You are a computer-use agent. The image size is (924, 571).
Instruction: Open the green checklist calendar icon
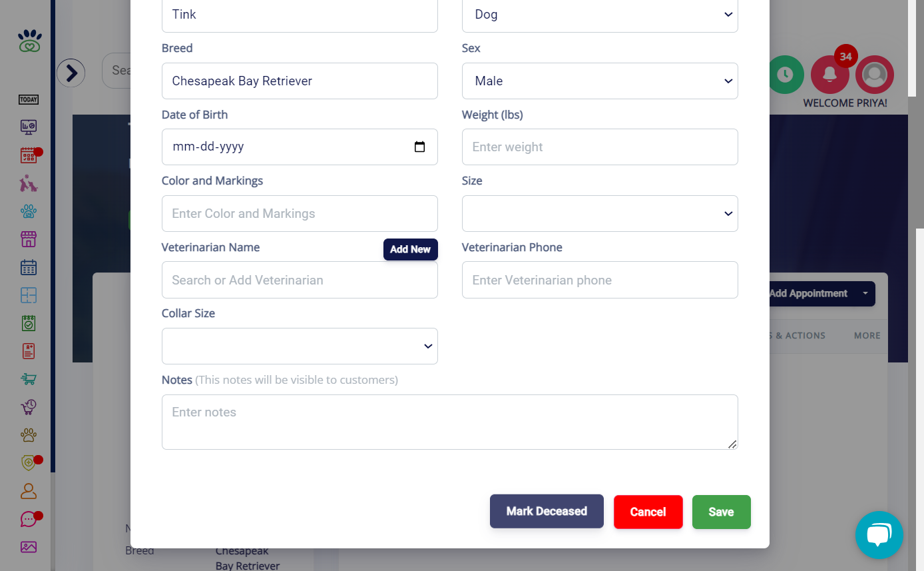pos(29,323)
